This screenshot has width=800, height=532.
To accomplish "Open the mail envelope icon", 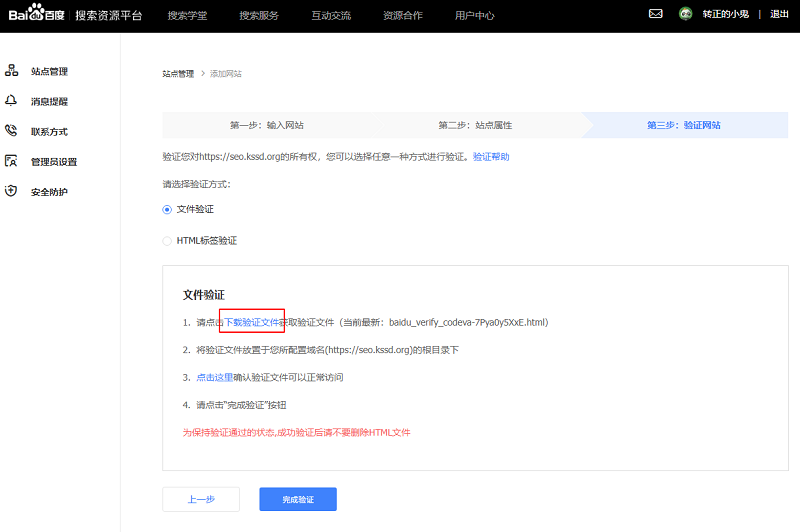I will tap(656, 14).
